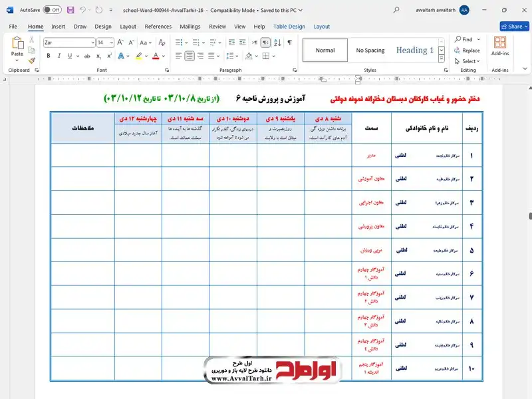The width and height of the screenshot is (532, 399).
Task: Sort the selection alphabetically
Action: 277,43
